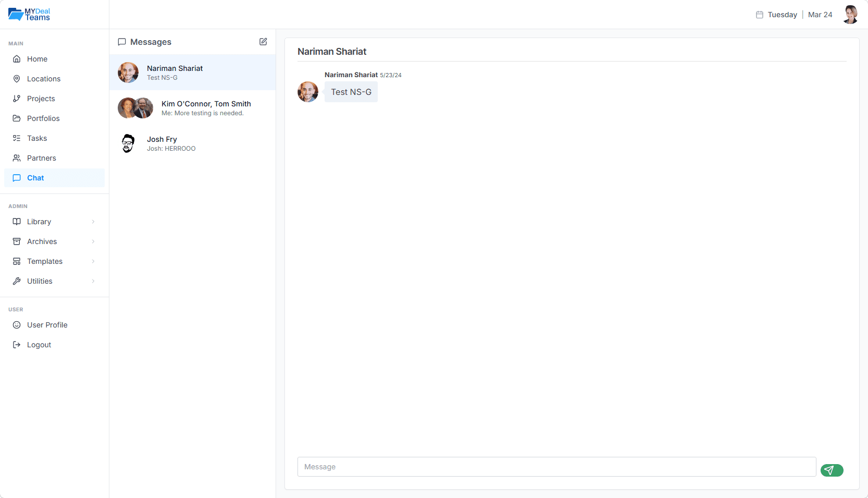Open the Templates admin section
Screen dimensions: 868x498
pyautogui.click(x=54, y=261)
